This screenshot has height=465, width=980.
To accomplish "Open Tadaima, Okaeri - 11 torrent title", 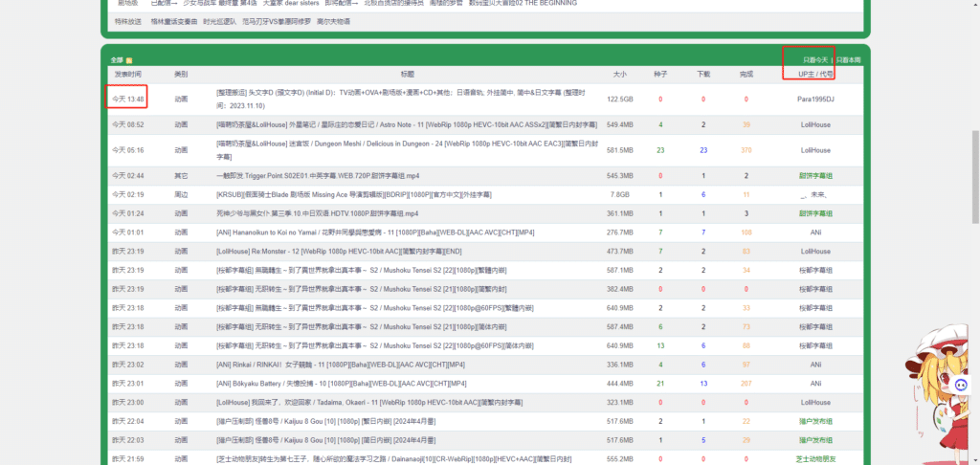I will pos(369,403).
